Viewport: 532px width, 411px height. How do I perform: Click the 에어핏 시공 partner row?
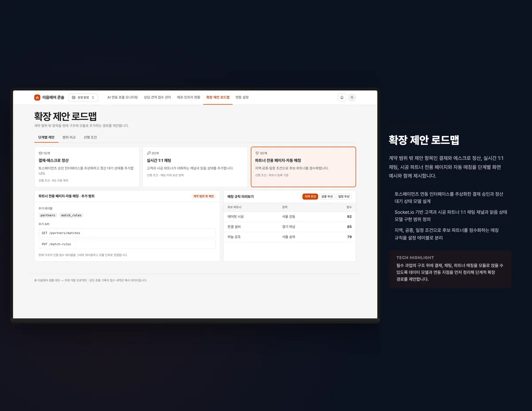point(289,217)
